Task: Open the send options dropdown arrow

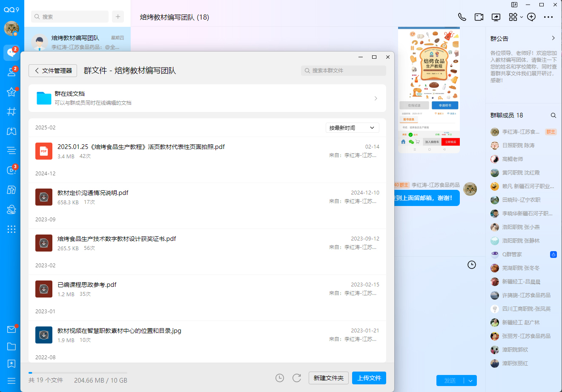Action: click(470, 381)
